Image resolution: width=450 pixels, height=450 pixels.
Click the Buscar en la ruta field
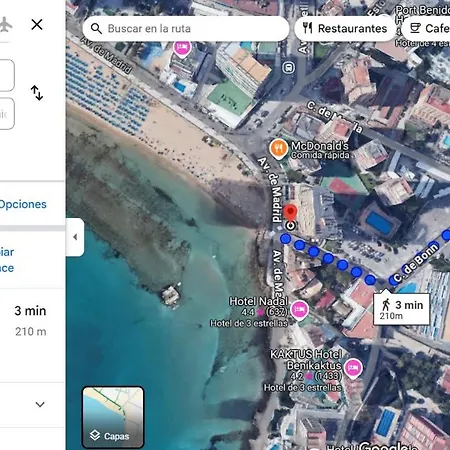coord(186,29)
